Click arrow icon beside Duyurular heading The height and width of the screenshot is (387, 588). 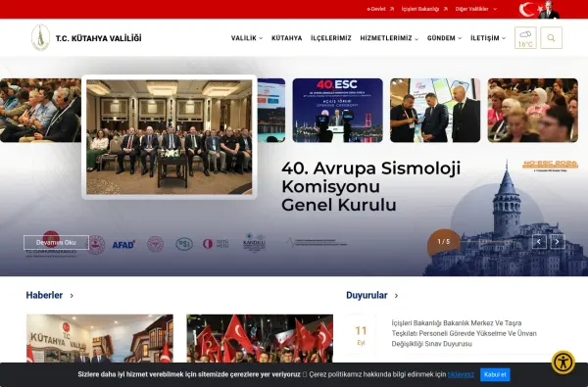(396, 296)
